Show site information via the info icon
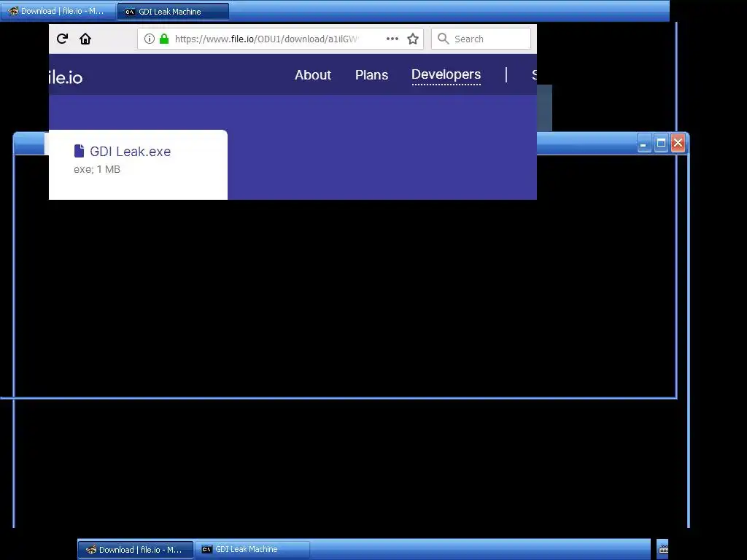The image size is (747, 560). tap(149, 39)
